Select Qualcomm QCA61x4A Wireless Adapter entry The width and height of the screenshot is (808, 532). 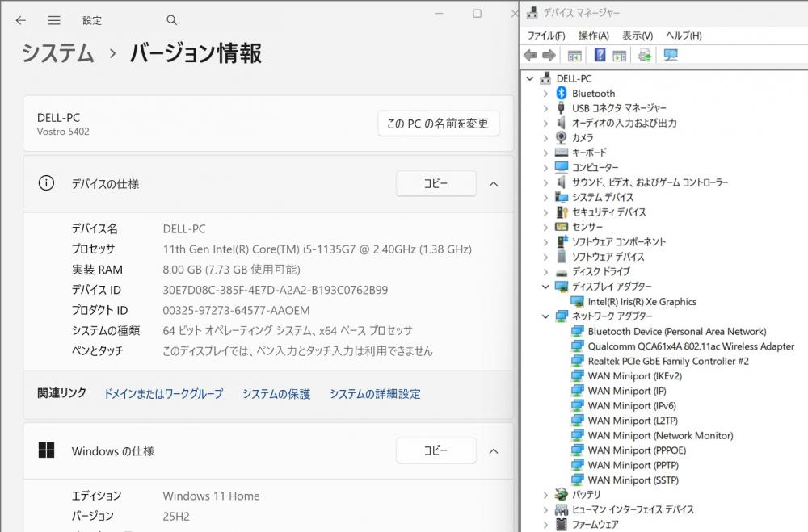(690, 346)
